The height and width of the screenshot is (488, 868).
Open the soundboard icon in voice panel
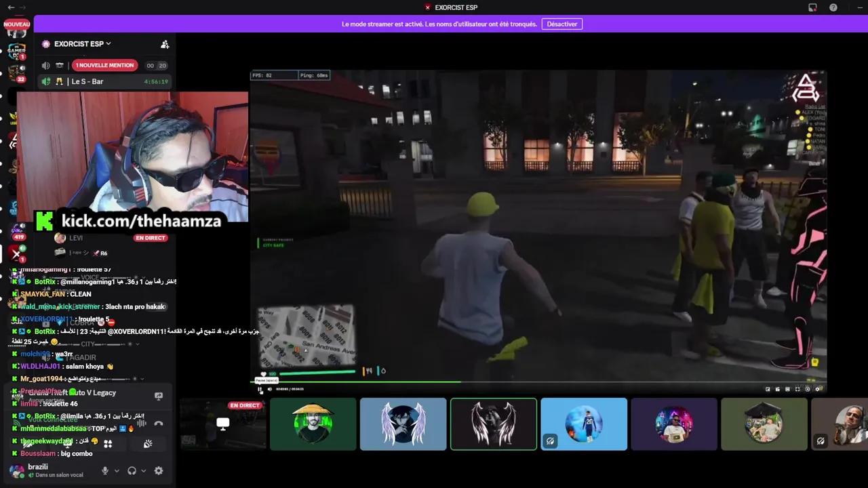point(148,444)
